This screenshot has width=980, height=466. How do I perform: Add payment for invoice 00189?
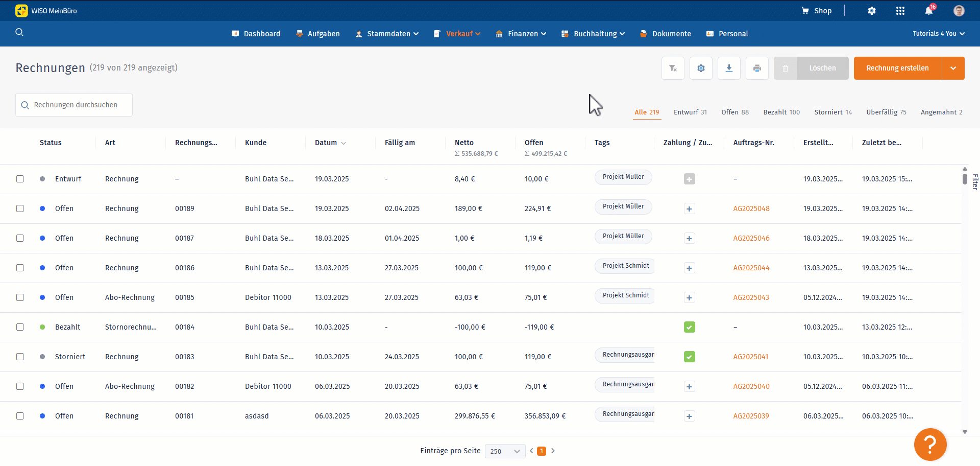(x=689, y=208)
